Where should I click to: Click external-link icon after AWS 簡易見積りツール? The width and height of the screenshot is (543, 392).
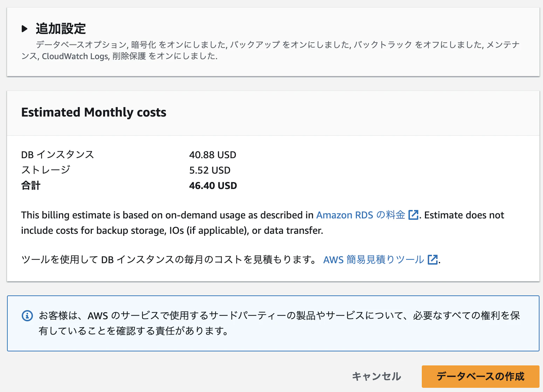(433, 260)
